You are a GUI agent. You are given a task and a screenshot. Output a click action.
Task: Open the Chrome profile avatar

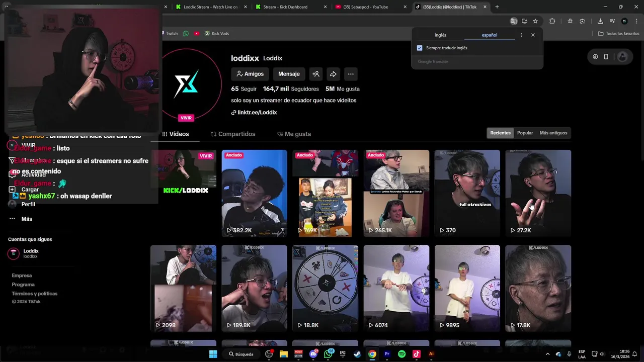tap(624, 21)
